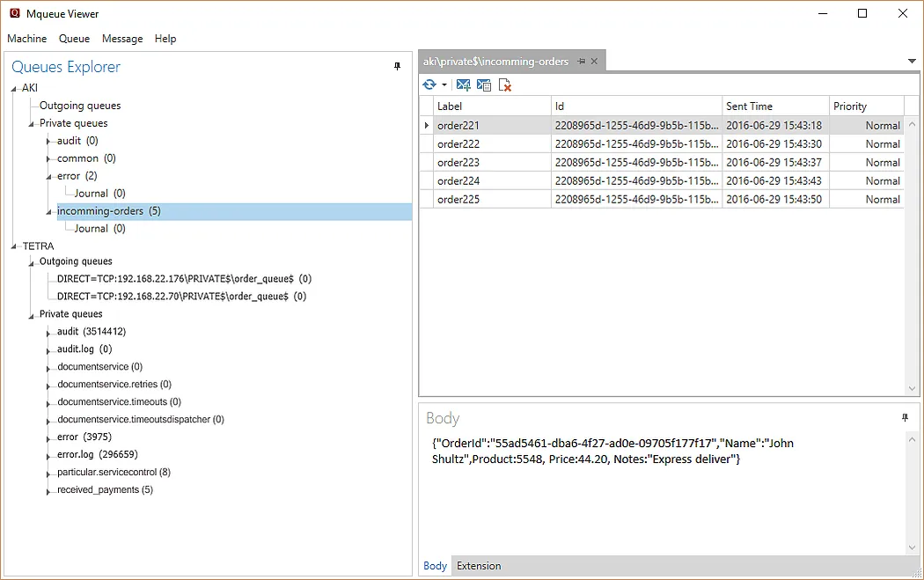Screen dimensions: 924x580
Task: Click sent time 2016-06-29 15:43:50
Action: pos(774,199)
